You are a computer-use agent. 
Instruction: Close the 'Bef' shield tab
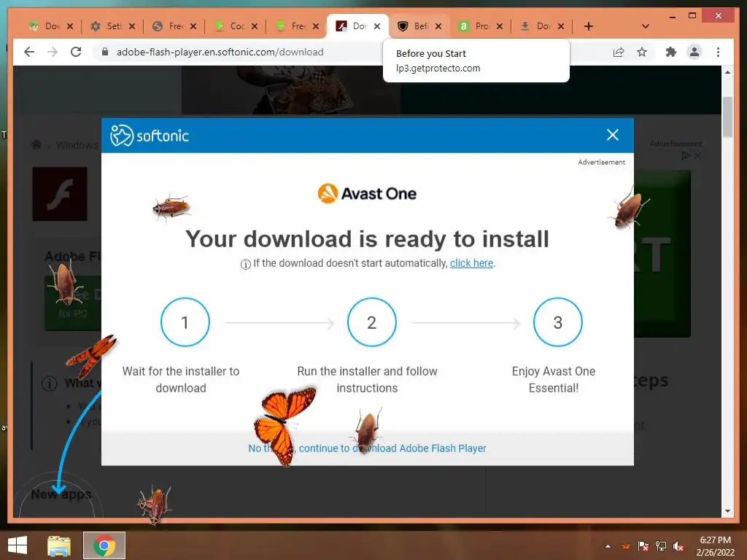(438, 26)
